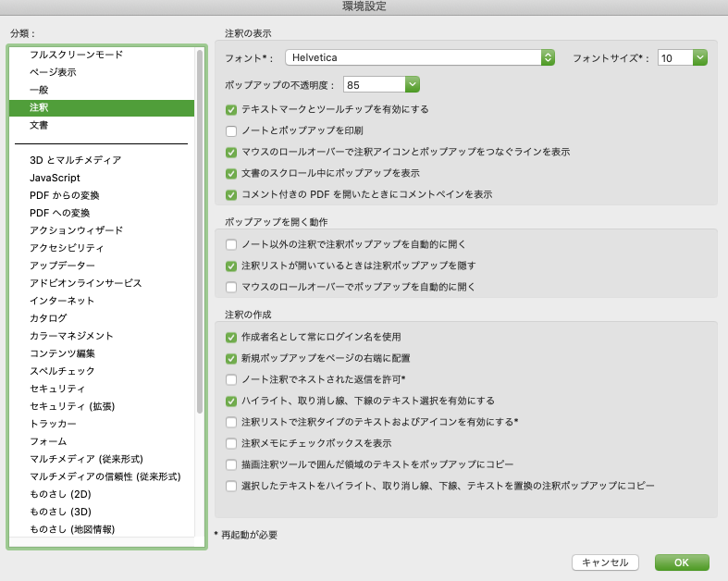
Task: Enable ノートとポップアップを印刷 checkbox
Action: pyautogui.click(x=231, y=130)
